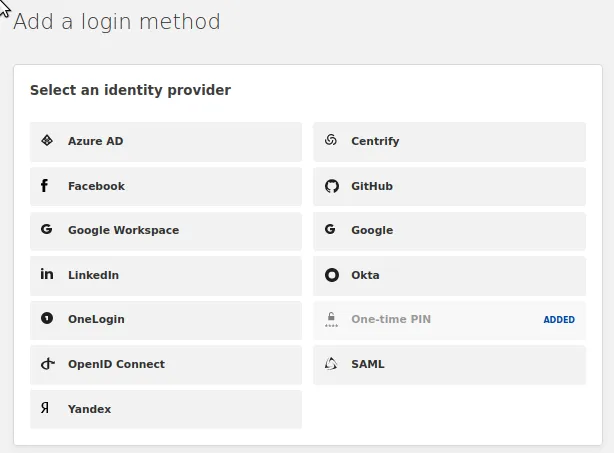Pick Yandex from the provider list
Screen dimensions: 614x453
point(166,410)
